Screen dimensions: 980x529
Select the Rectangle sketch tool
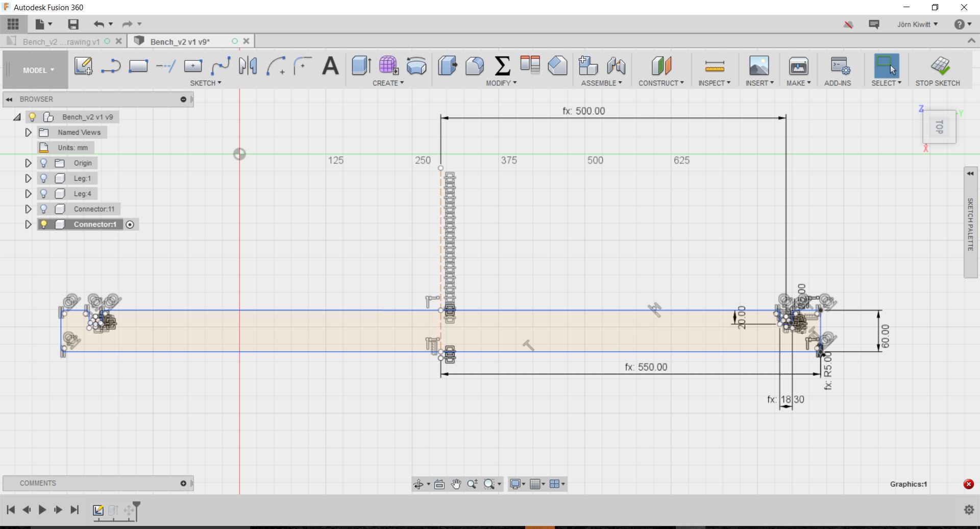[x=138, y=66]
